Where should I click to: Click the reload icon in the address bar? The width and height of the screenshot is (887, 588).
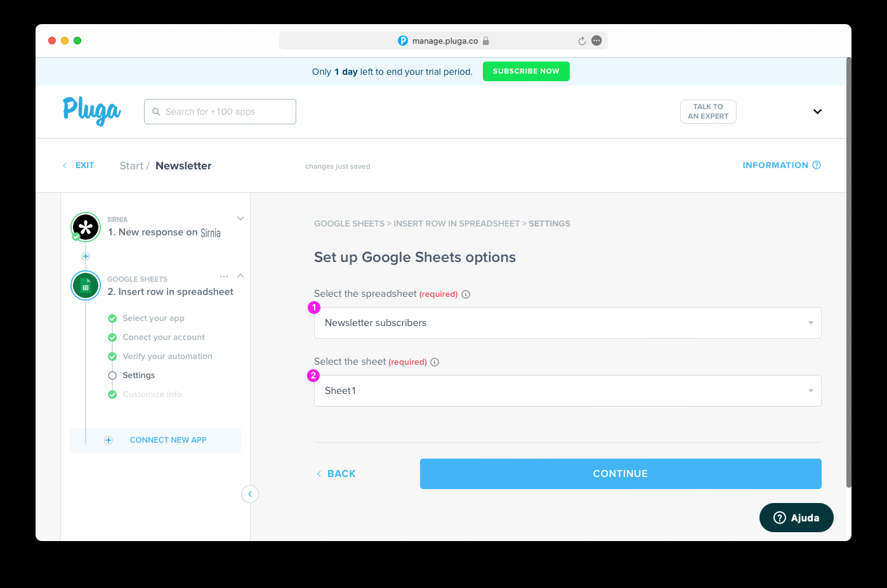(x=582, y=41)
